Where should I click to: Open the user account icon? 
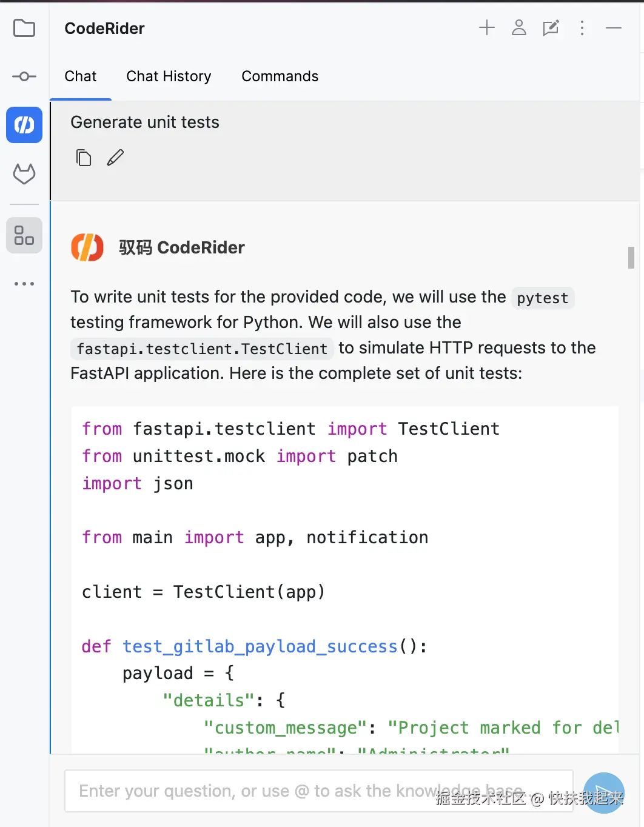519,27
